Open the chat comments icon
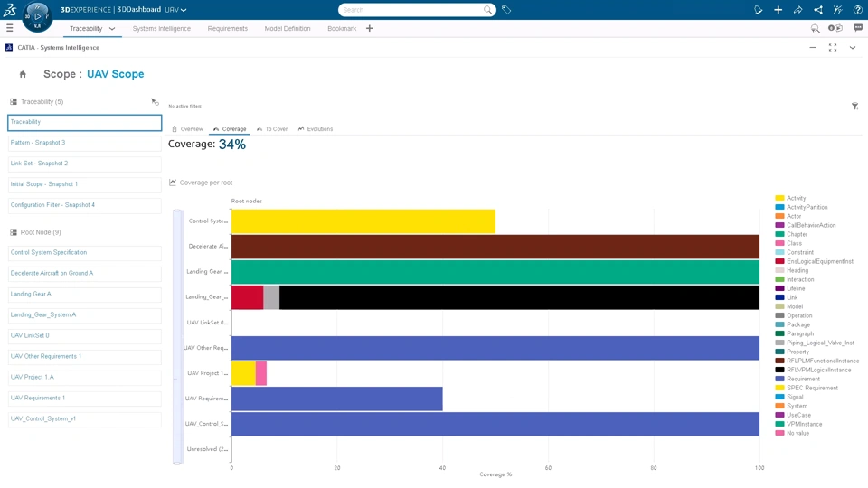The image size is (868, 488). point(858,28)
